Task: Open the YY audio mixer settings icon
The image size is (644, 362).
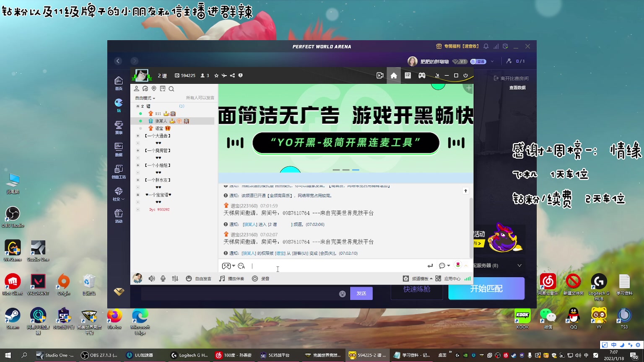Action: point(175,279)
